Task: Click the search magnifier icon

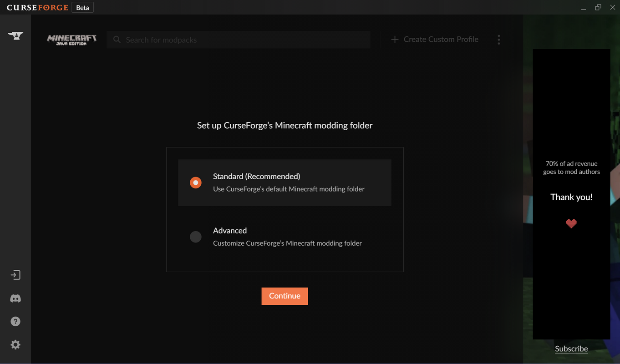Action: click(x=117, y=40)
